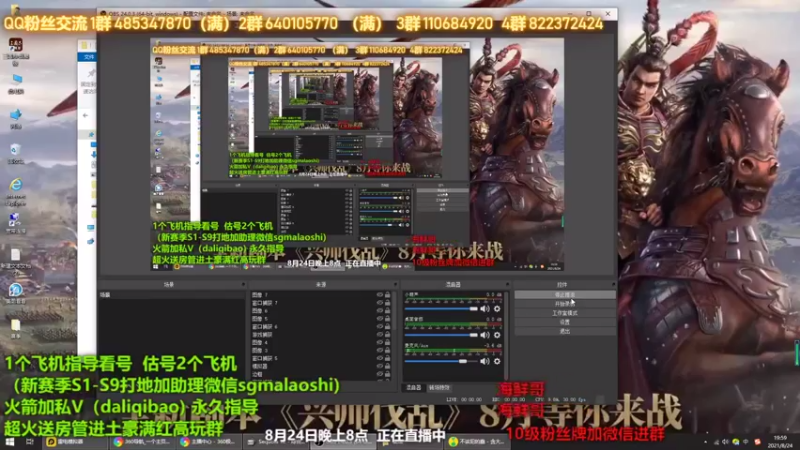Switch to 主播中心 Chrome taskbar window

(210, 442)
